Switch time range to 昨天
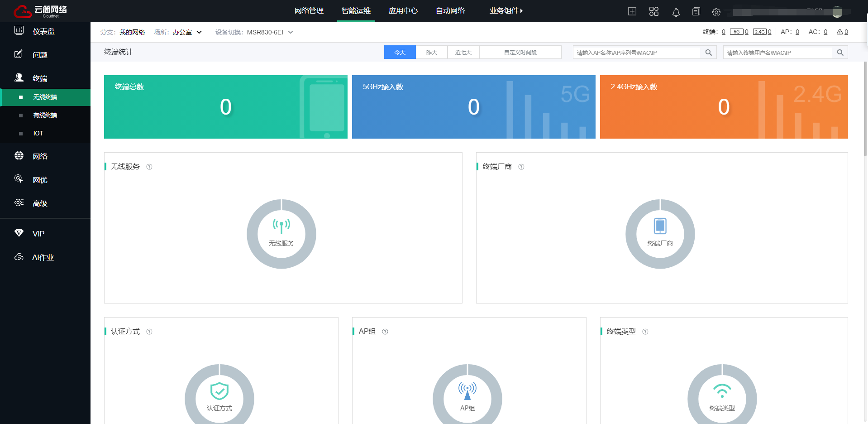The width and height of the screenshot is (868, 424). [432, 53]
